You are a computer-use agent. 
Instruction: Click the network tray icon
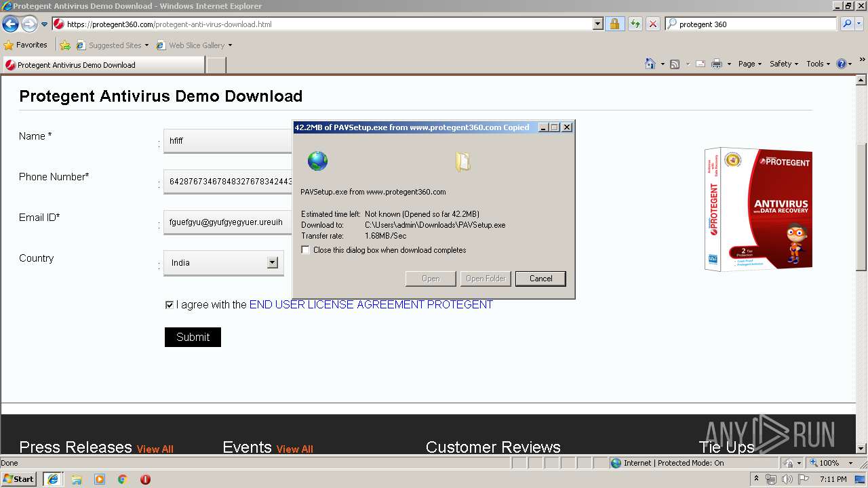771,479
